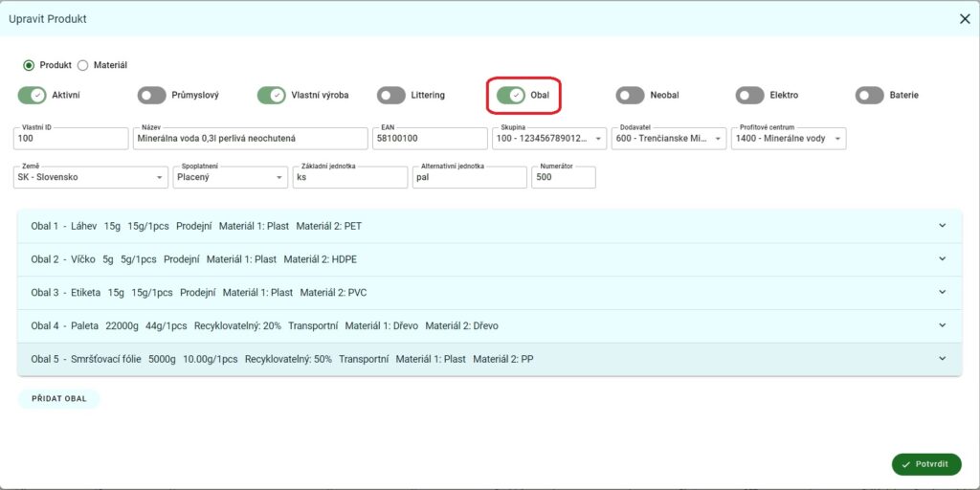Select the Produkt radio button
This screenshot has height=490, width=980.
coord(29,65)
